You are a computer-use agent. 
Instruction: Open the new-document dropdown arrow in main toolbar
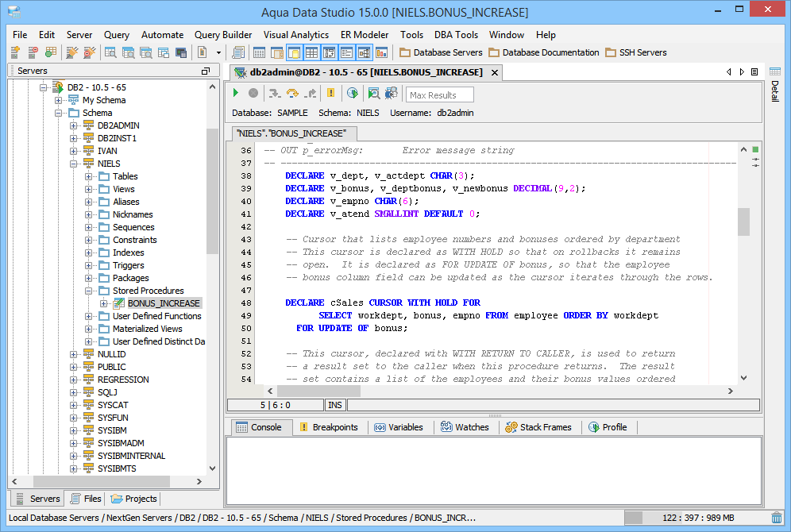pos(218,52)
